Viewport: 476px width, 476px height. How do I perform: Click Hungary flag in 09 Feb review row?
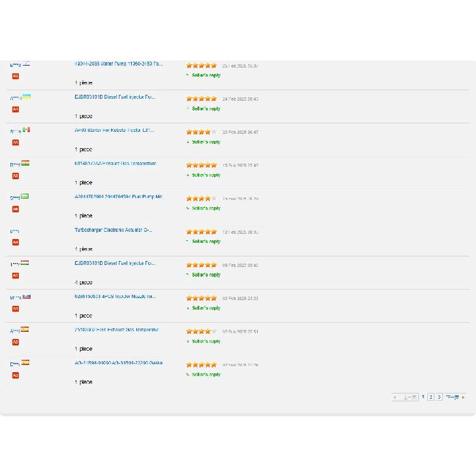pos(25,263)
